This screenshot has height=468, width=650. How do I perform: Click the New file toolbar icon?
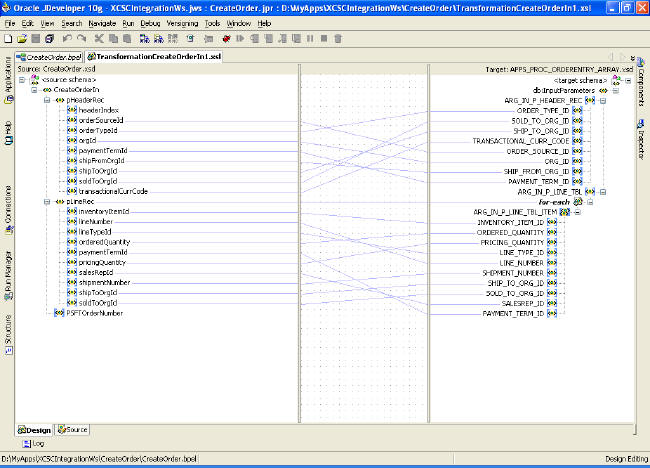[8, 38]
